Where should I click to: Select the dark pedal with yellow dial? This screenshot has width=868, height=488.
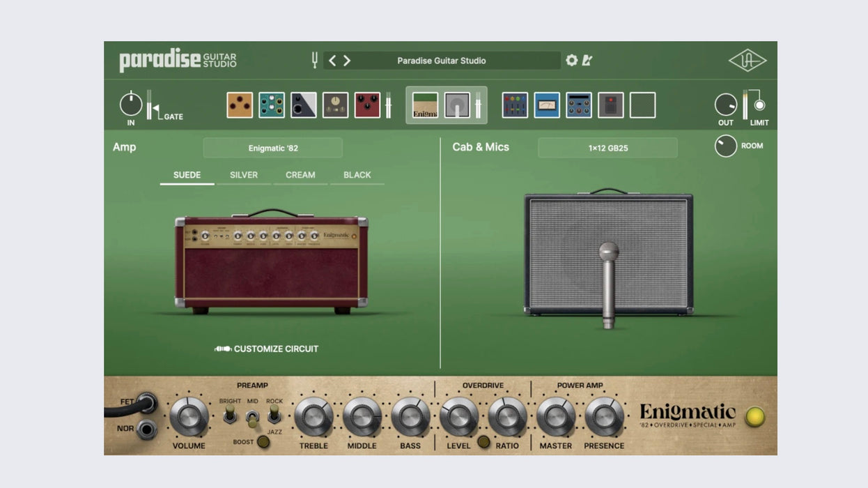(336, 105)
